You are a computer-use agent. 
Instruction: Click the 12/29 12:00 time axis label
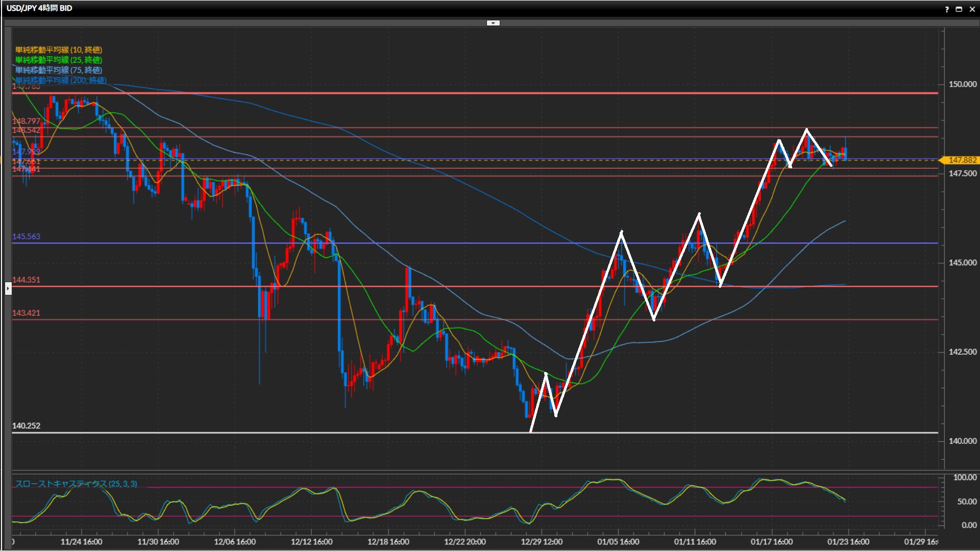point(541,542)
